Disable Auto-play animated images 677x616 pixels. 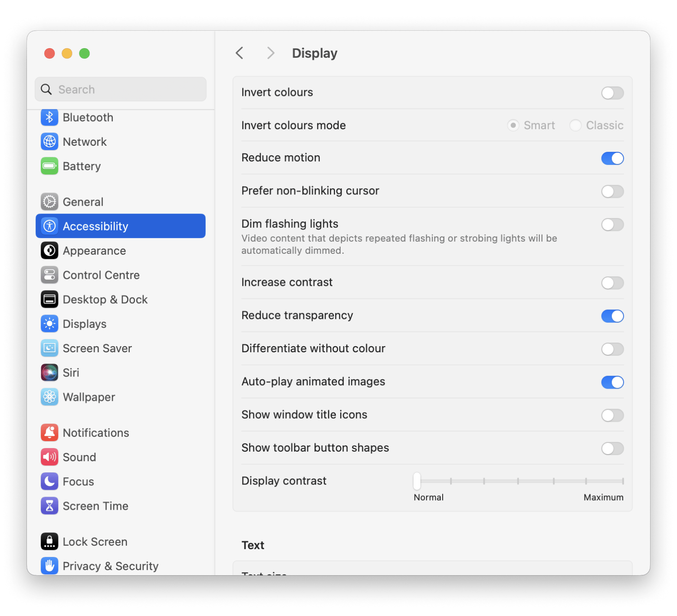point(612,382)
